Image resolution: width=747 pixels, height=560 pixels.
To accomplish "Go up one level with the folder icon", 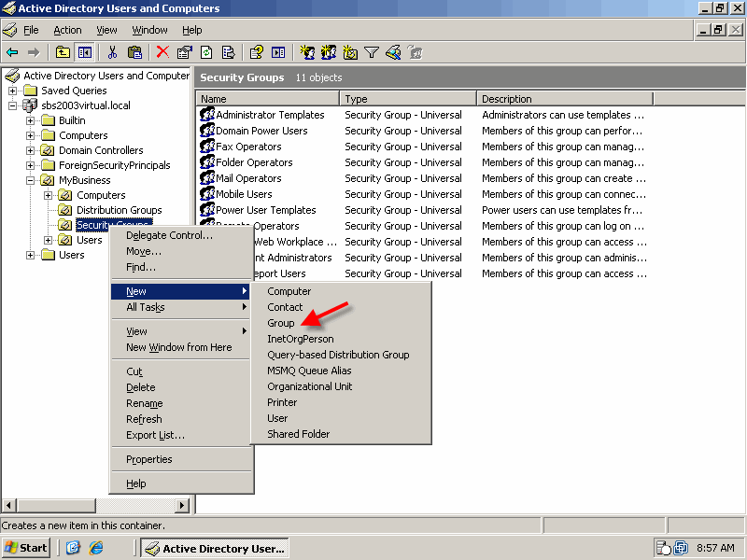I will click(63, 52).
